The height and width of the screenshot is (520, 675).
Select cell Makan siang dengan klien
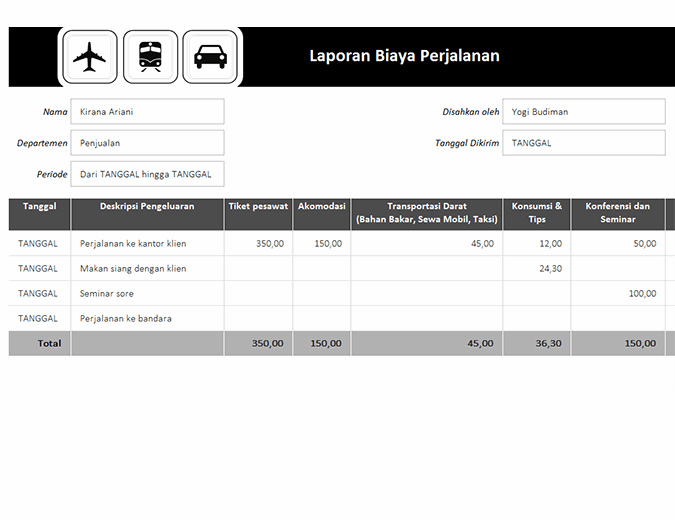pos(147,269)
